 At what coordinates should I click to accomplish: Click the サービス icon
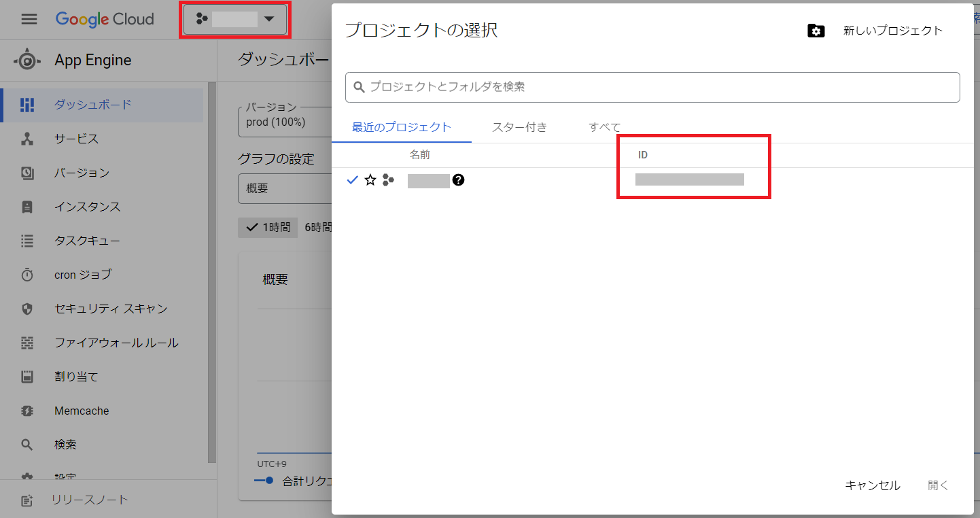click(x=27, y=139)
